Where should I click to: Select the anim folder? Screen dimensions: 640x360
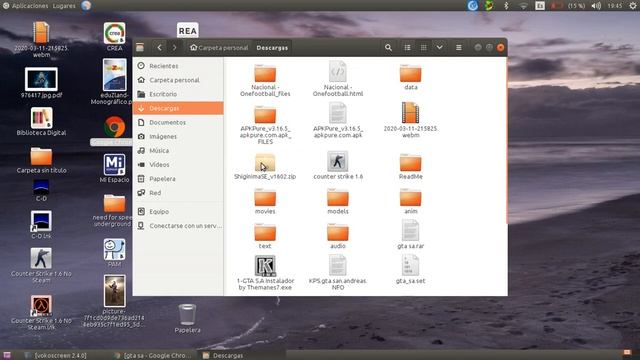coord(411,201)
